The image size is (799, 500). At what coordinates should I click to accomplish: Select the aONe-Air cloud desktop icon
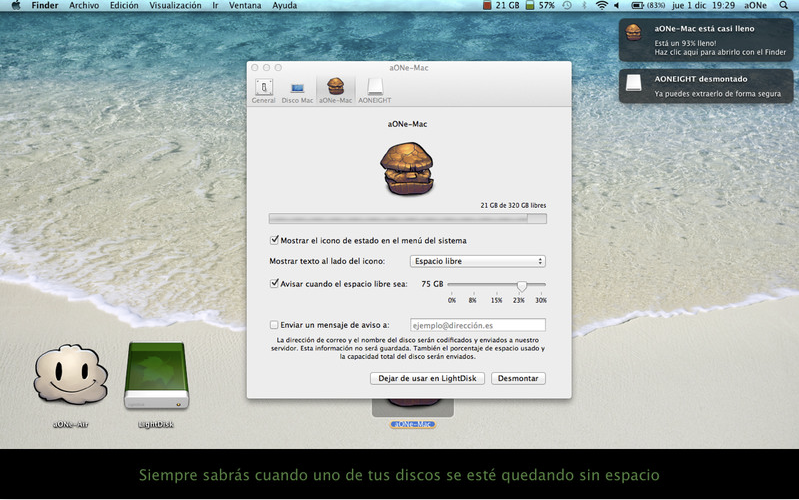tap(71, 375)
